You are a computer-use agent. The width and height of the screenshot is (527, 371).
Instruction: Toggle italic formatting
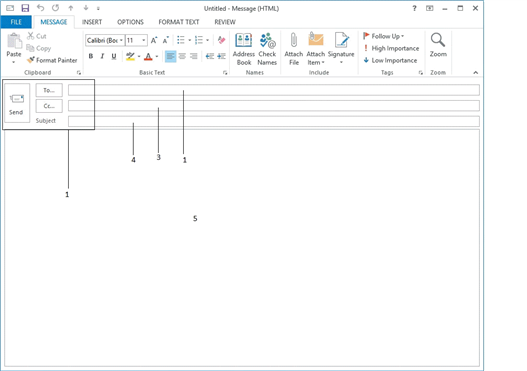tap(102, 56)
